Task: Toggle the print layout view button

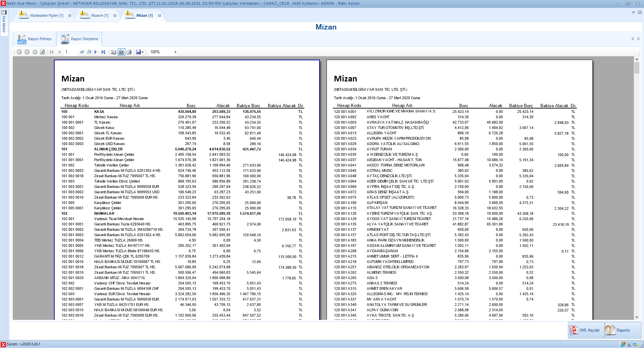Action: coord(121,52)
